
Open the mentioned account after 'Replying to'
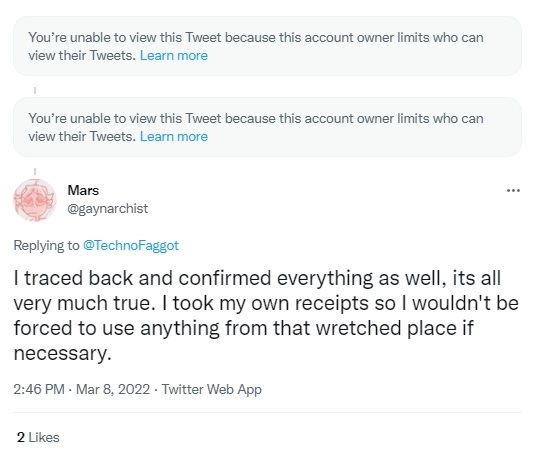tap(131, 245)
